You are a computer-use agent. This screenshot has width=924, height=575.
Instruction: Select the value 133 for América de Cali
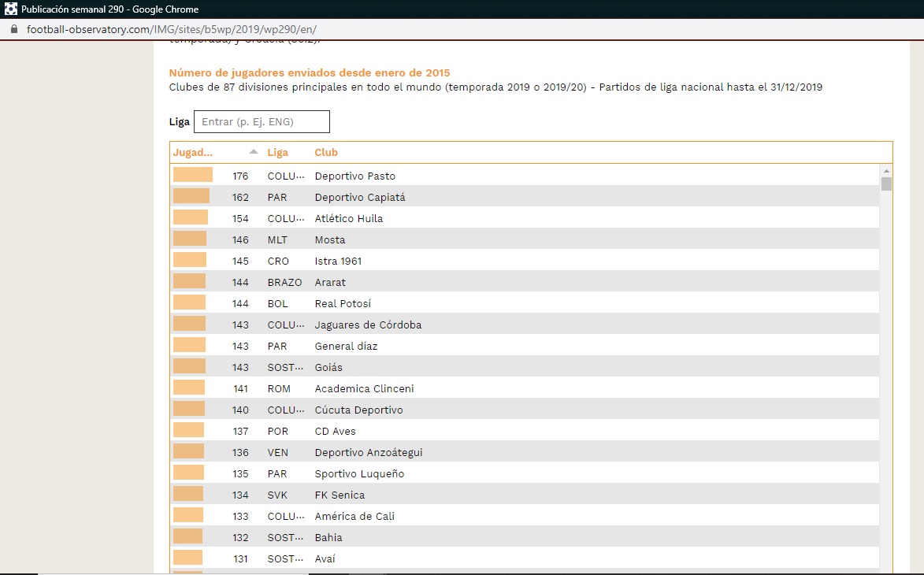pyautogui.click(x=240, y=516)
